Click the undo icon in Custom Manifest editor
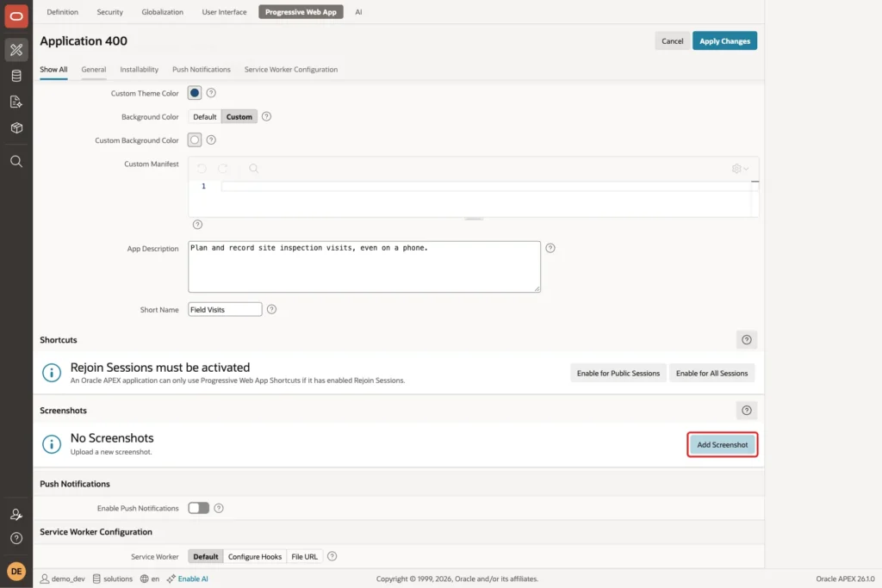This screenshot has height=588, width=882. 202,168
